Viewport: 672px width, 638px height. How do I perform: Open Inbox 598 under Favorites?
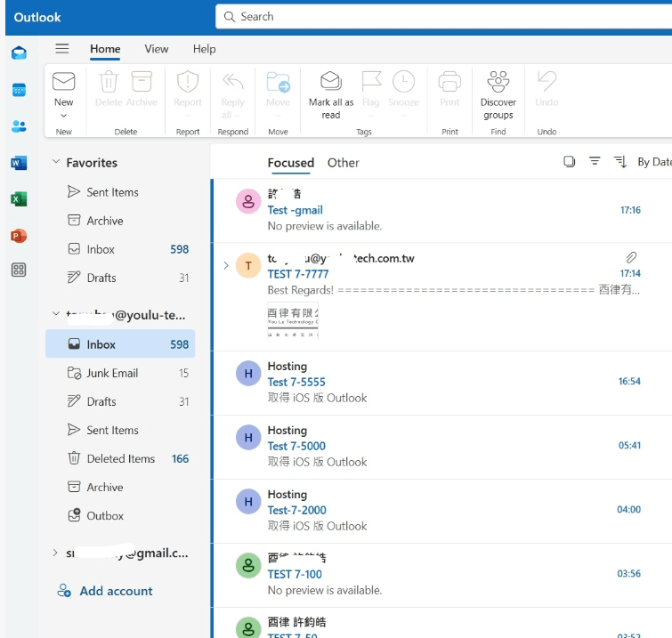point(120,249)
